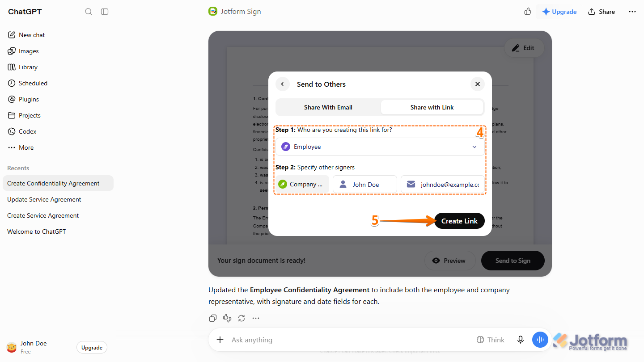Click the Recents section label
Image resolution: width=644 pixels, height=362 pixels.
point(18,168)
